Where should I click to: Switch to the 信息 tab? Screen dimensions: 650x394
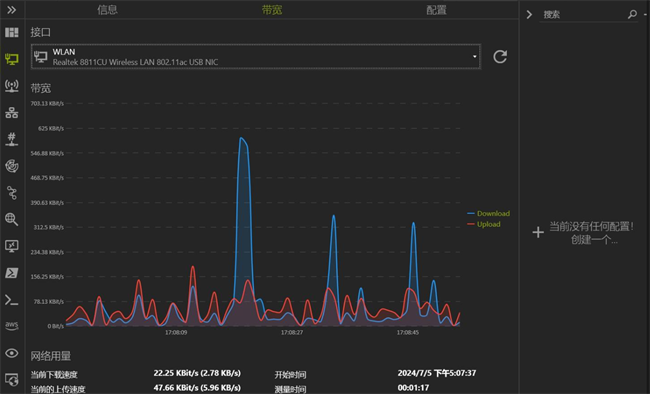click(x=107, y=10)
